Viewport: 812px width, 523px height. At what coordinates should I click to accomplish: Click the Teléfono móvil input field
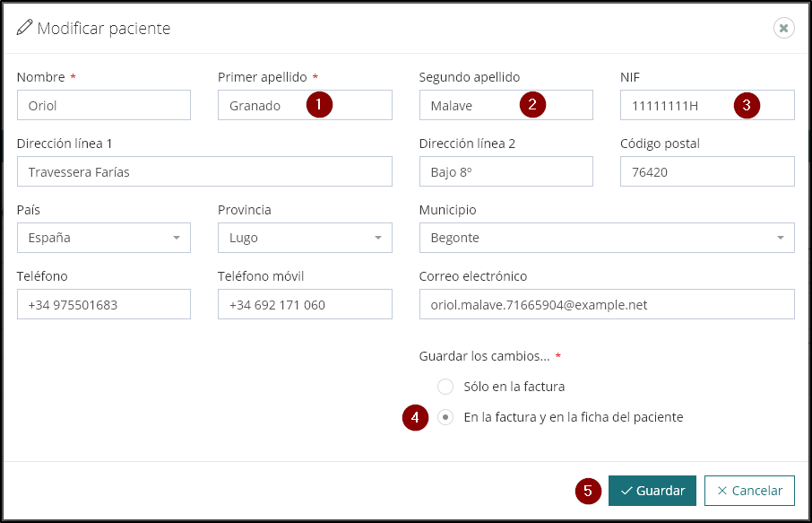305,305
